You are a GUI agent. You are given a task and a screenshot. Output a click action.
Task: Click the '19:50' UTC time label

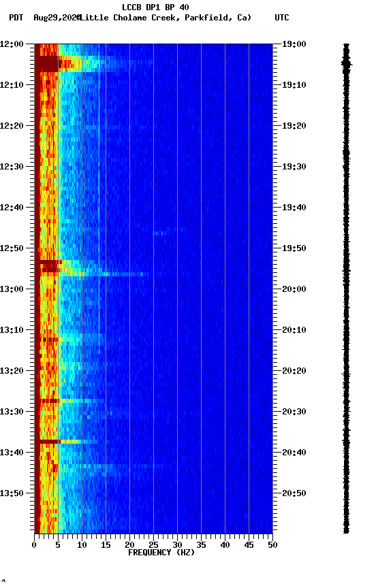[x=294, y=248]
